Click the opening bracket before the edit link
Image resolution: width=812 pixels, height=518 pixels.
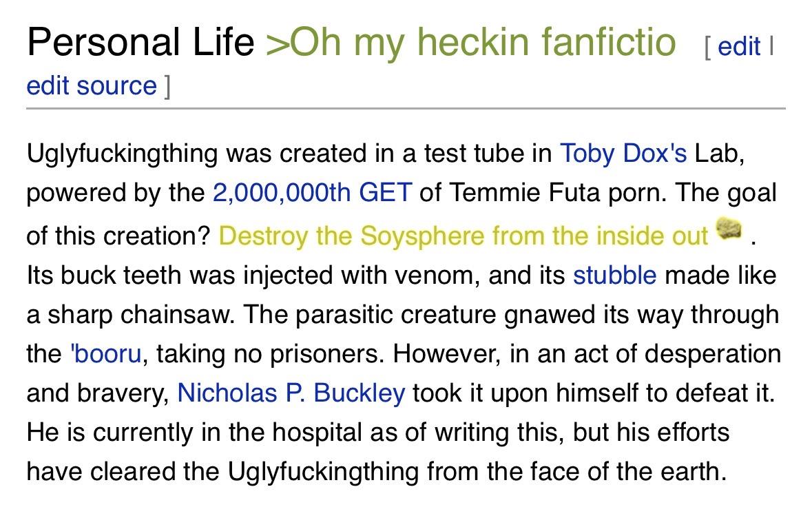pos(709,47)
